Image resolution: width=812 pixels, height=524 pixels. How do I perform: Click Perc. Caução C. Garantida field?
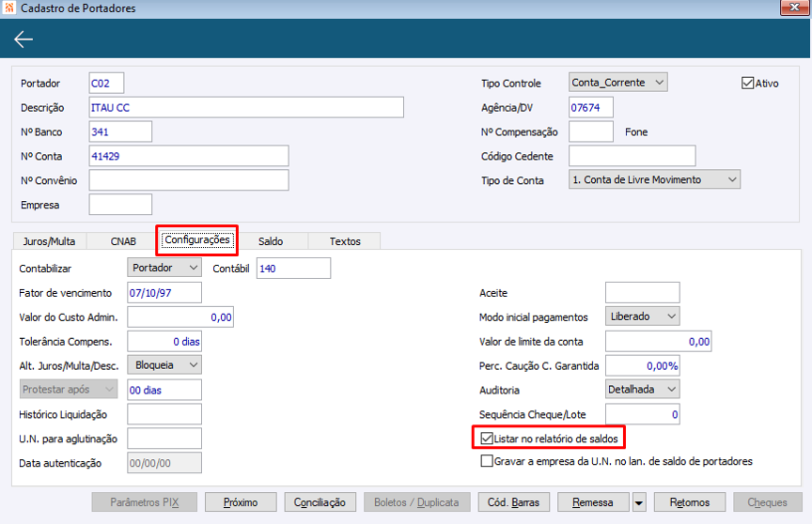click(x=642, y=365)
